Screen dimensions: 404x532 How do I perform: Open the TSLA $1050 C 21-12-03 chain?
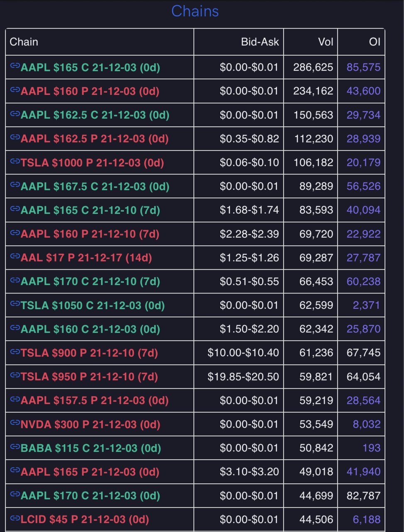93,305
